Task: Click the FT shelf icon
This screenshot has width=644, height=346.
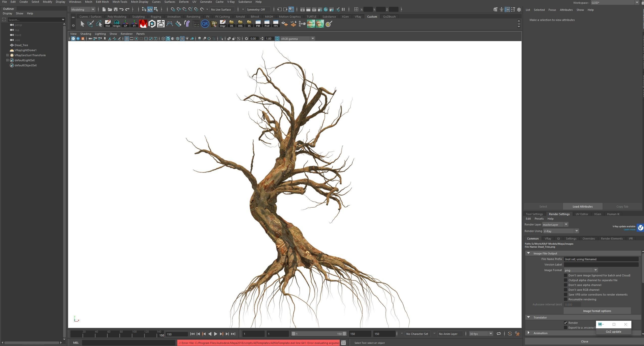Action: pos(134,24)
